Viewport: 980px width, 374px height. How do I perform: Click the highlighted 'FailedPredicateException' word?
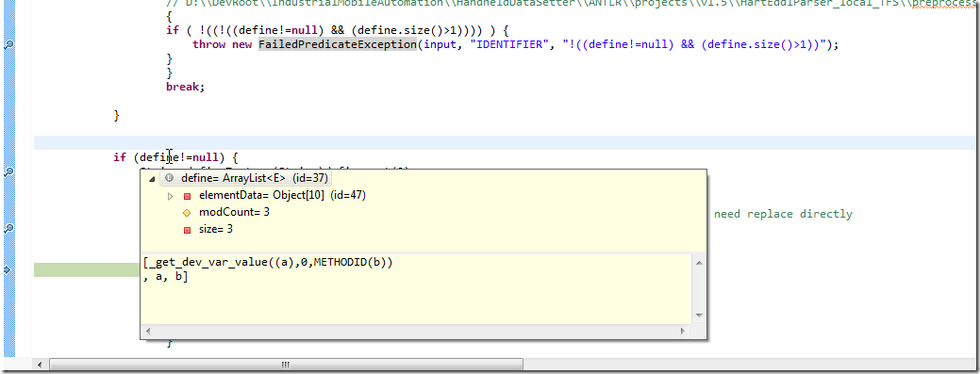[x=338, y=44]
